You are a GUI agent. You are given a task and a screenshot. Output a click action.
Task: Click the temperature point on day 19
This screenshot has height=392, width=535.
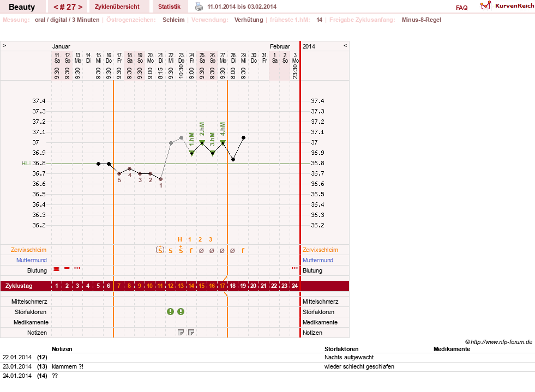tap(243, 137)
